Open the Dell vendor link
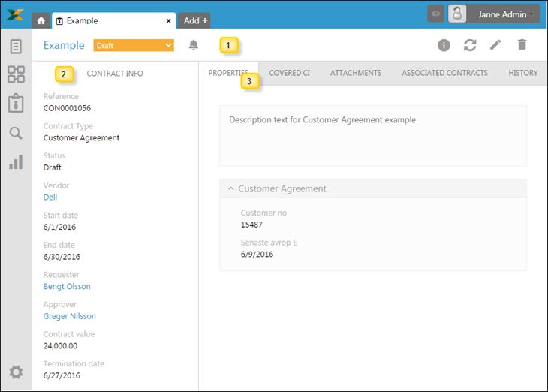548x392 pixels. click(50, 197)
